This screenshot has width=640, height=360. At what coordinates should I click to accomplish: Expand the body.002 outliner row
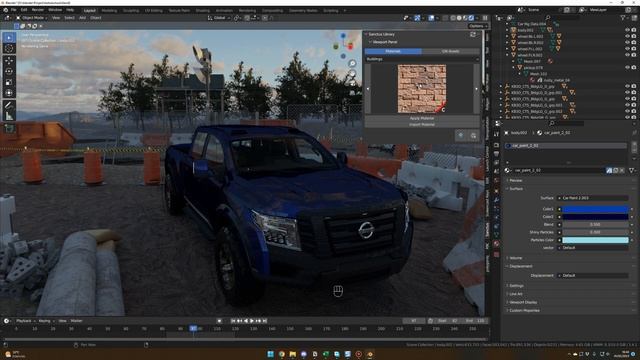507,30
